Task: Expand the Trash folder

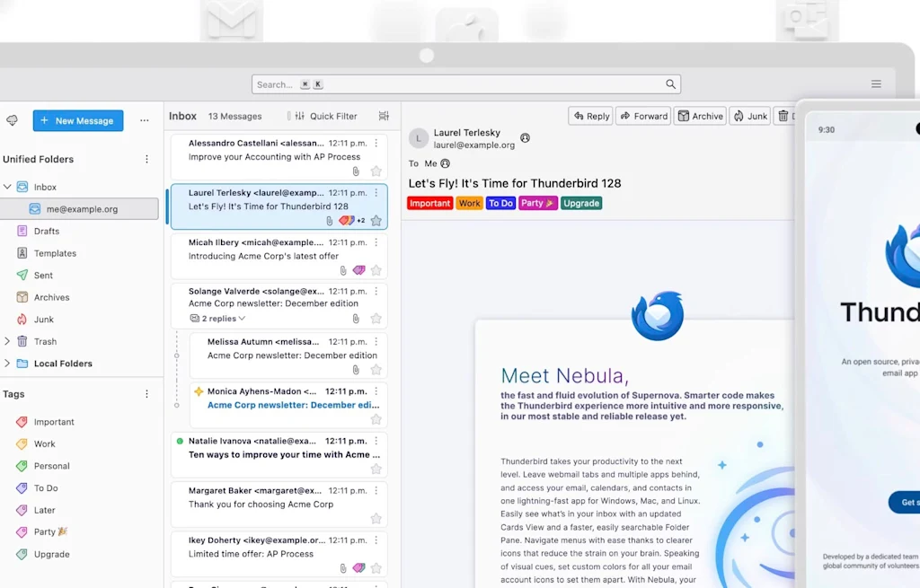Action: [7, 341]
